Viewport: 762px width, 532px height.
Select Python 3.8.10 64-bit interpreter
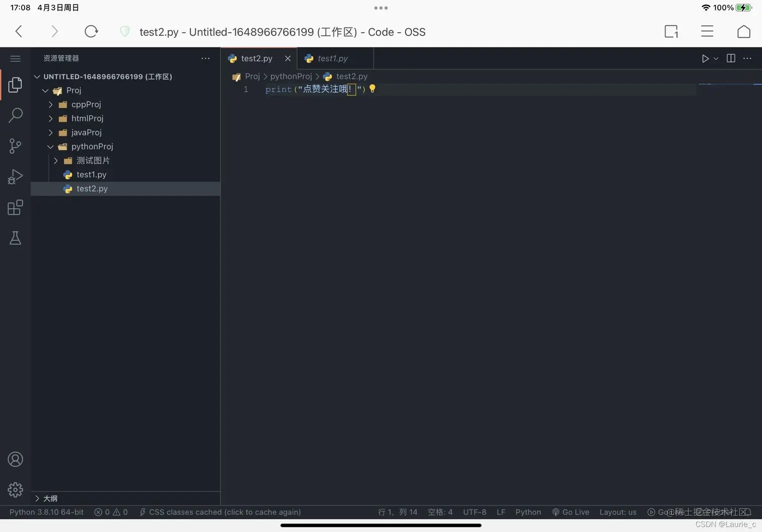pos(47,512)
